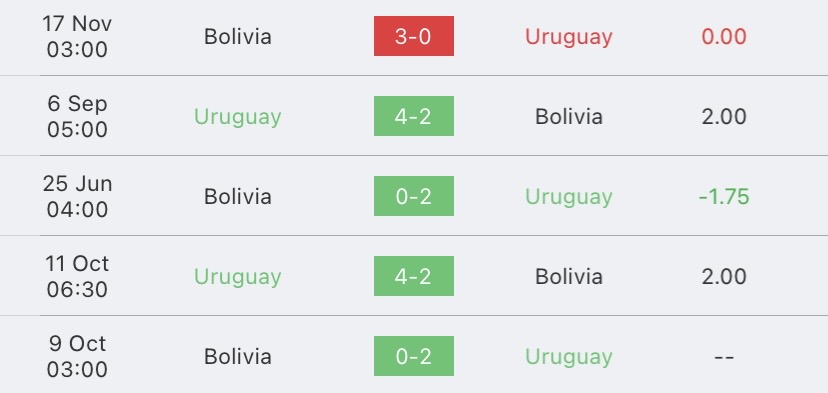Open the red 3-0 score badge
The width and height of the screenshot is (828, 393).
click(413, 36)
